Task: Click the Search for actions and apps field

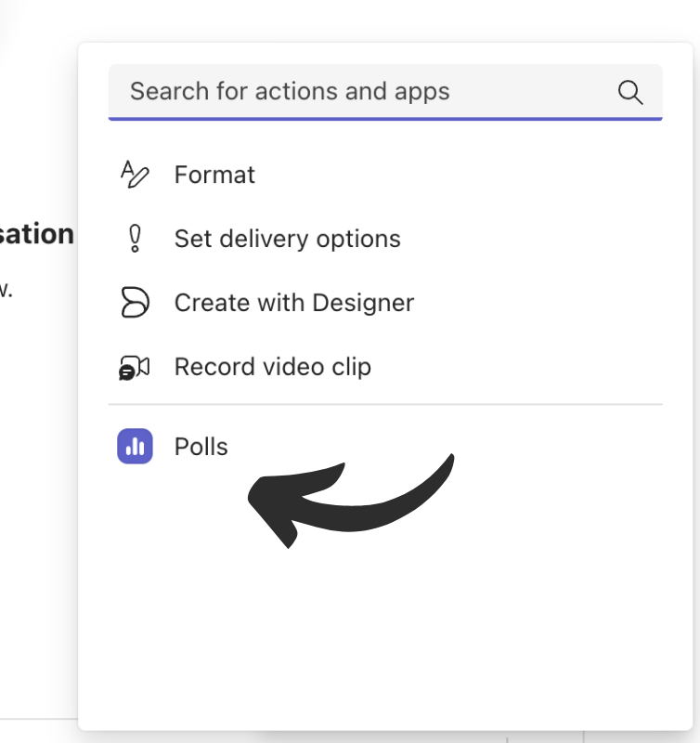Action: tap(371, 92)
